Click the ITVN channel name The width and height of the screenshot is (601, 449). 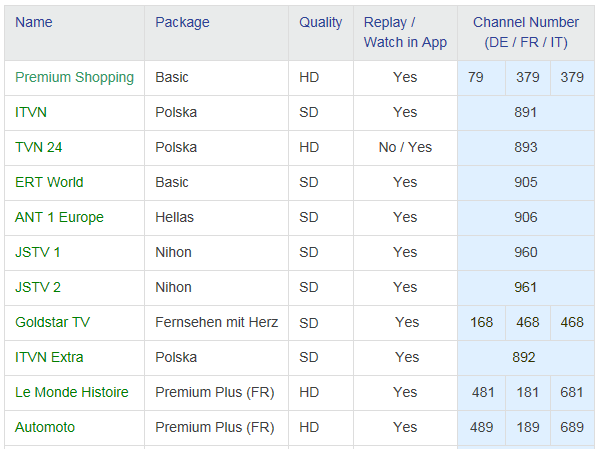click(x=31, y=112)
